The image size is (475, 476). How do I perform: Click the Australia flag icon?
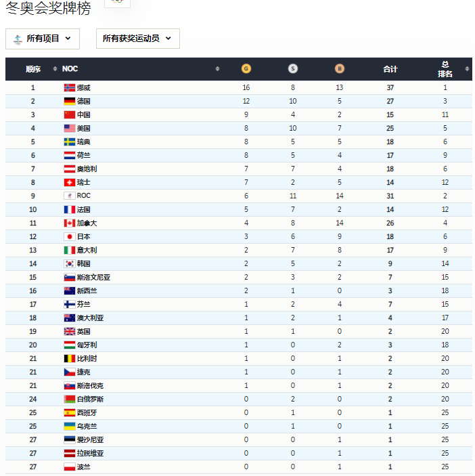tap(70, 318)
